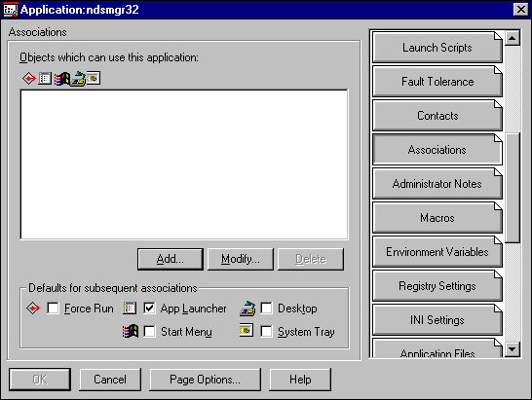This screenshot has height=400, width=532.
Task: Click Desktop icon in list header
Action: pyautogui.click(x=78, y=79)
